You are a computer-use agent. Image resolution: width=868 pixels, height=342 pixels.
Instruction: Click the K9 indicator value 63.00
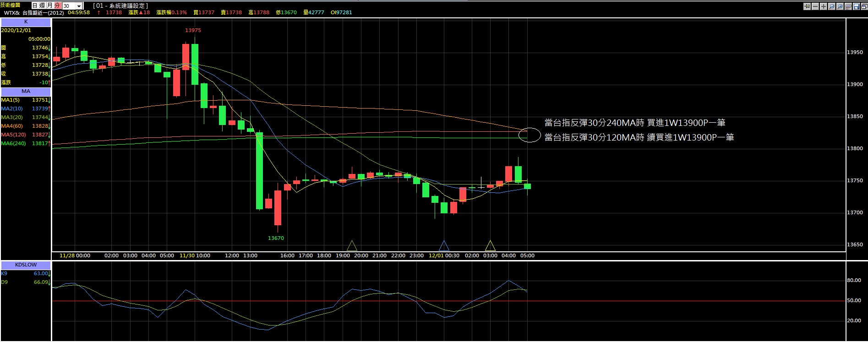point(41,273)
